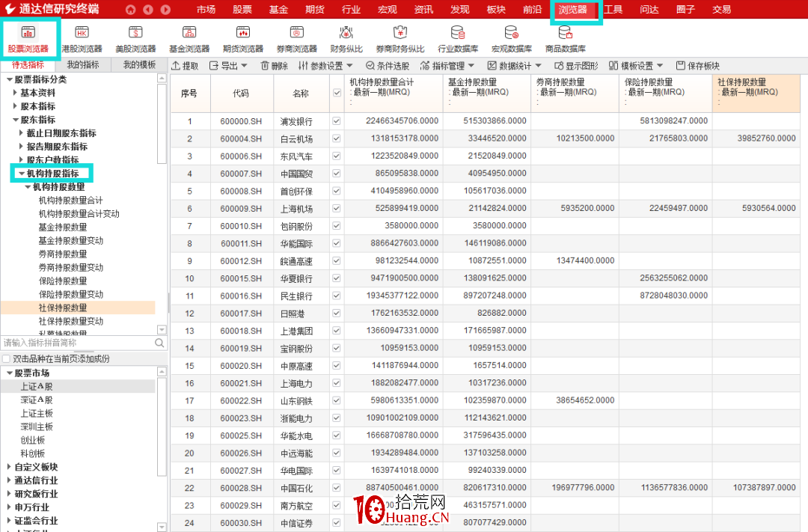Click the 保存板块 button
808x532 pixels.
[x=697, y=66]
